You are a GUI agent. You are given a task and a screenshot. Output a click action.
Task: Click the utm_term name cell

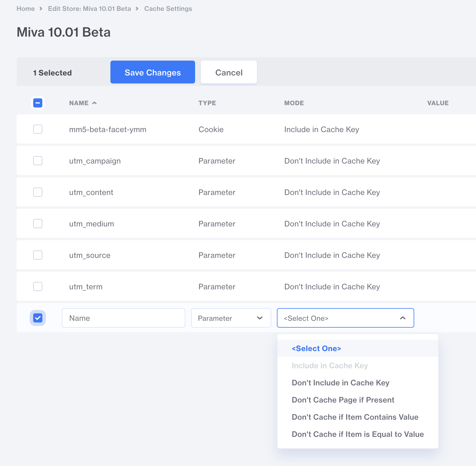point(86,287)
